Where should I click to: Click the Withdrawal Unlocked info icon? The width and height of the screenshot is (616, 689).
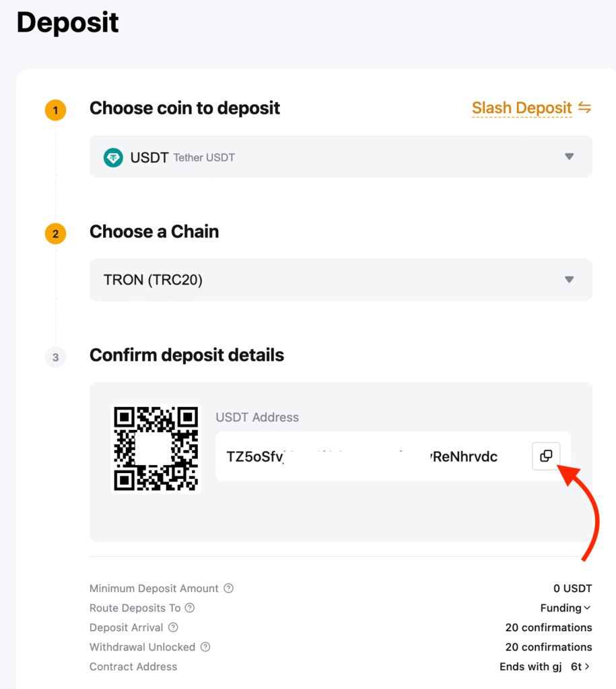click(x=205, y=647)
